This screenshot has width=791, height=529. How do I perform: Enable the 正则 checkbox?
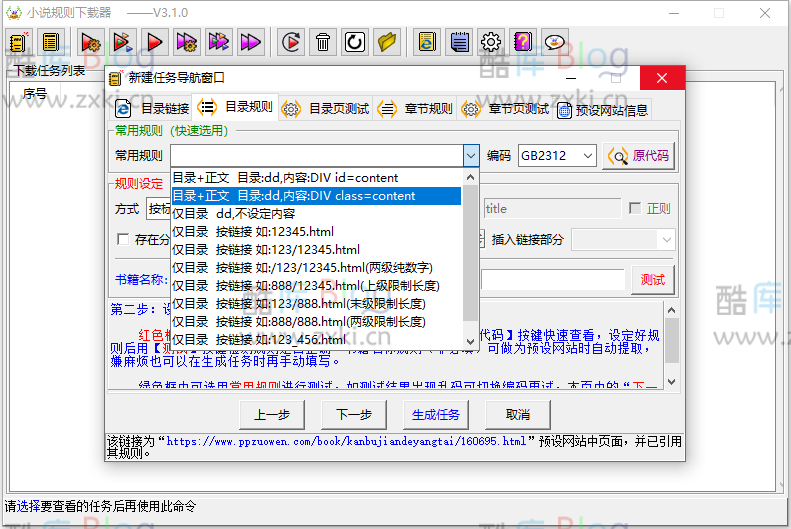click(x=635, y=208)
